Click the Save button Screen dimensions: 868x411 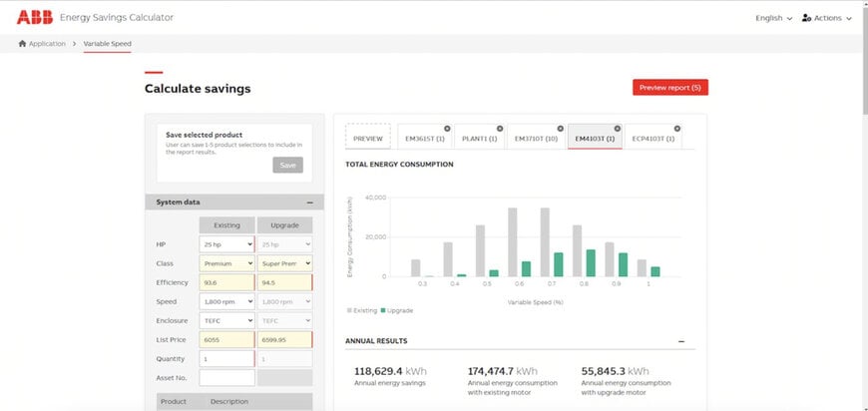pos(288,165)
